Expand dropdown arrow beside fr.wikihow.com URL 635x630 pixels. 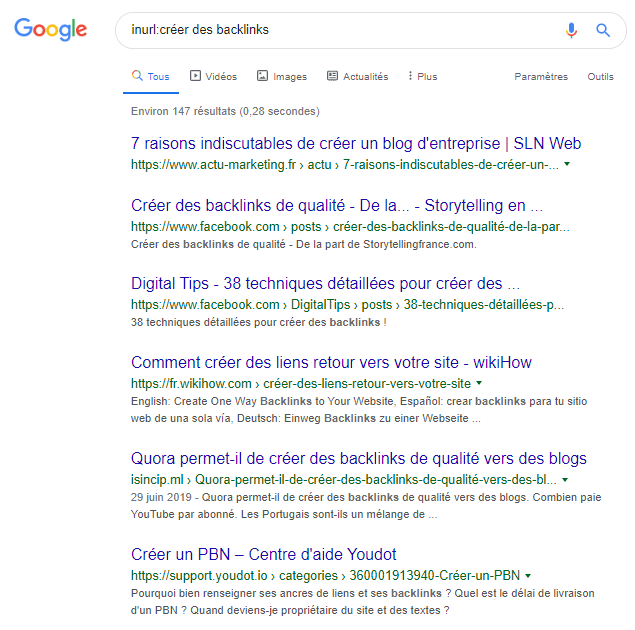[x=479, y=383]
